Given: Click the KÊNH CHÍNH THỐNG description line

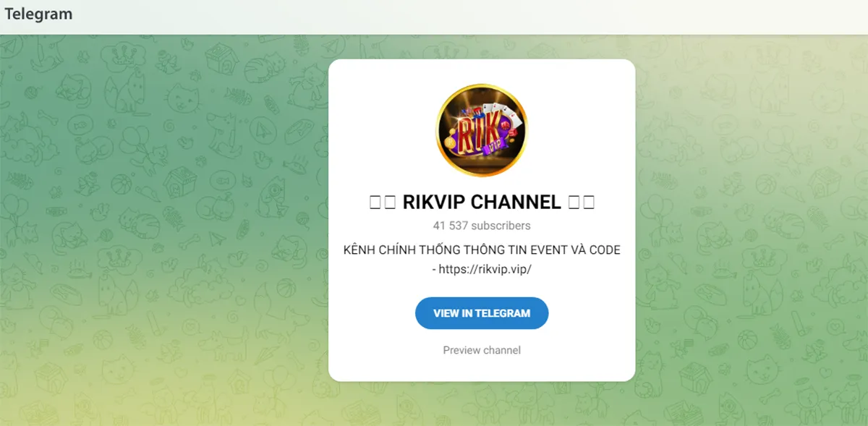Looking at the screenshot, I should 482,250.
